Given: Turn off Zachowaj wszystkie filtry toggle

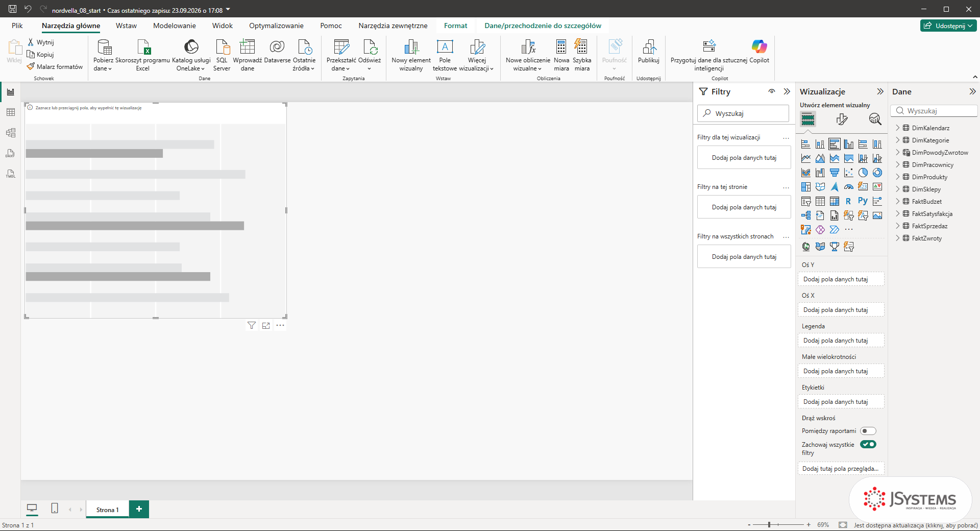Looking at the screenshot, I should click(868, 444).
